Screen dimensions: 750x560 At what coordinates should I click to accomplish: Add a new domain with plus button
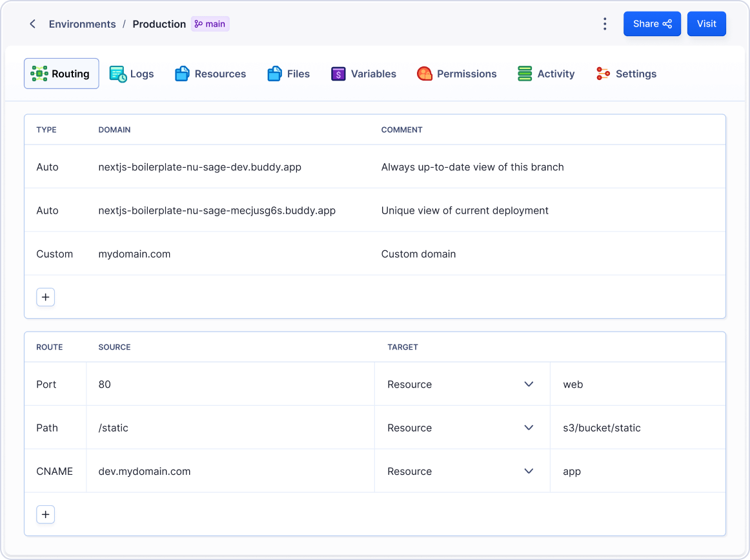coord(45,297)
